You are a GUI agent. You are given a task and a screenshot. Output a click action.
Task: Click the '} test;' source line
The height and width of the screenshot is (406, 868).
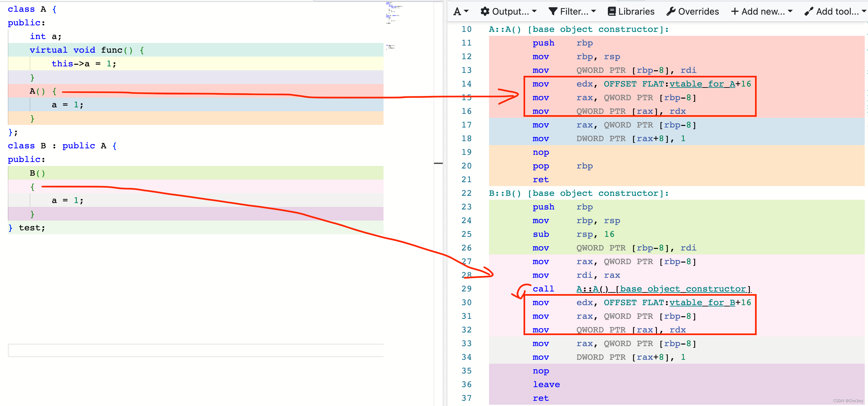coord(27,228)
